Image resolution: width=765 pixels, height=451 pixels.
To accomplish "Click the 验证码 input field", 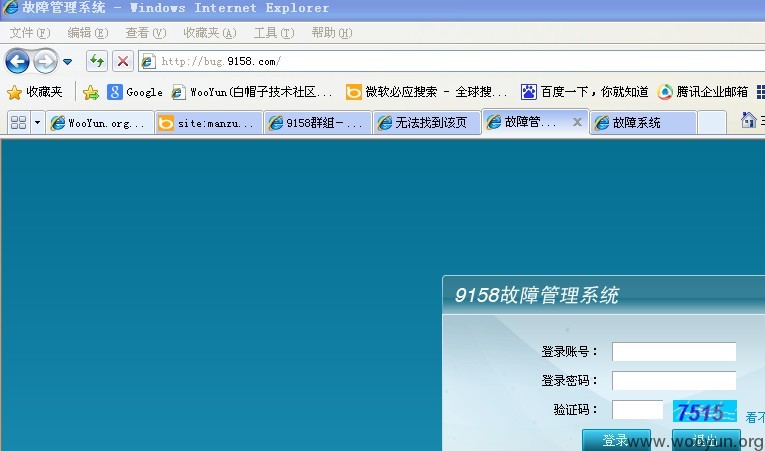I will click(637, 410).
